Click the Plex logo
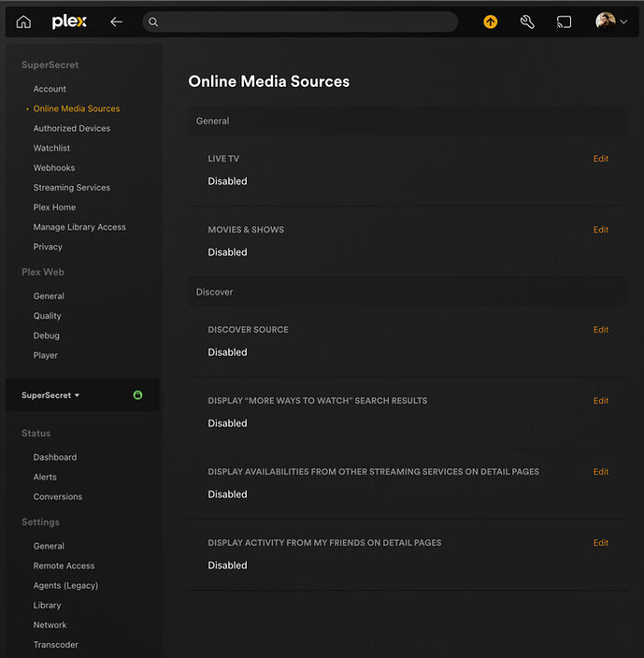Viewport: 644px width, 658px height. (69, 21)
